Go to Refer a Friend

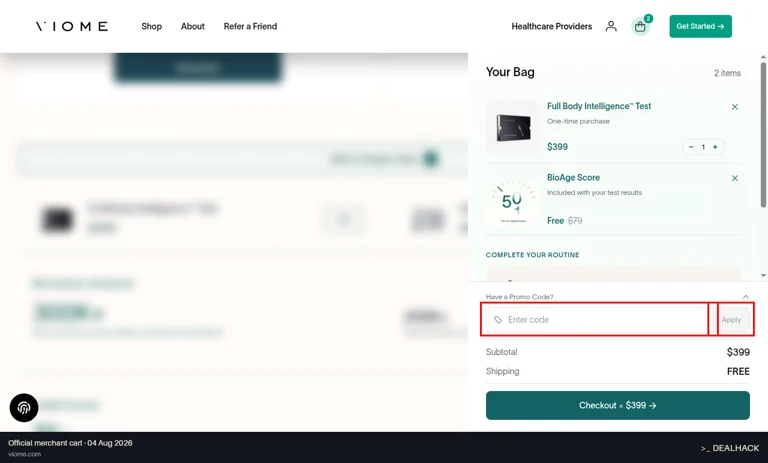coord(250,26)
